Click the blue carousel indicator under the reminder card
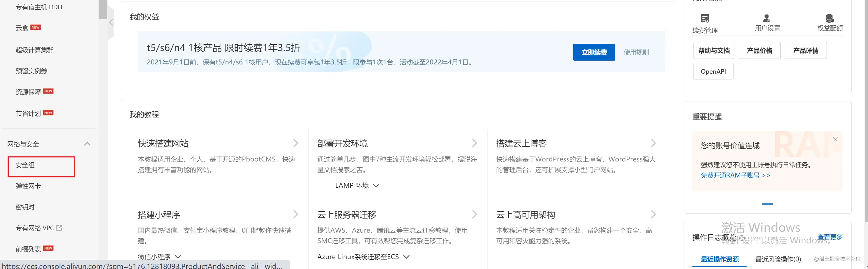 click(x=768, y=204)
